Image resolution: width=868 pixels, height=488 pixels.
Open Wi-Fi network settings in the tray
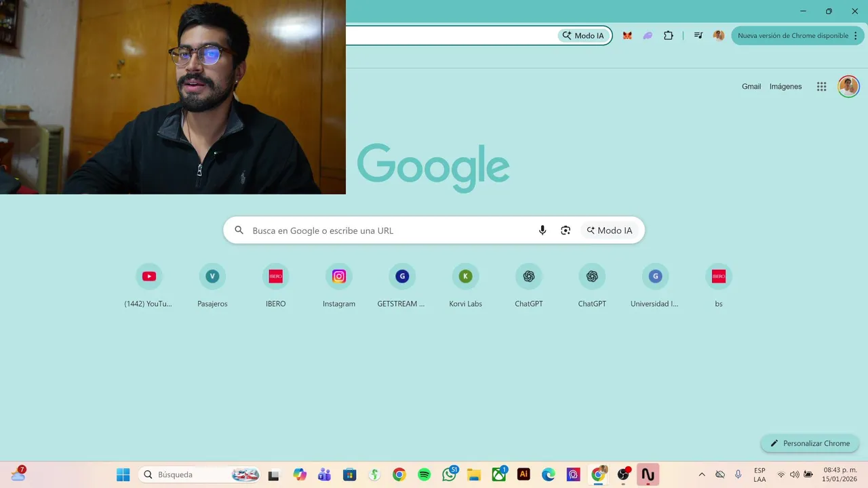pyautogui.click(x=781, y=474)
